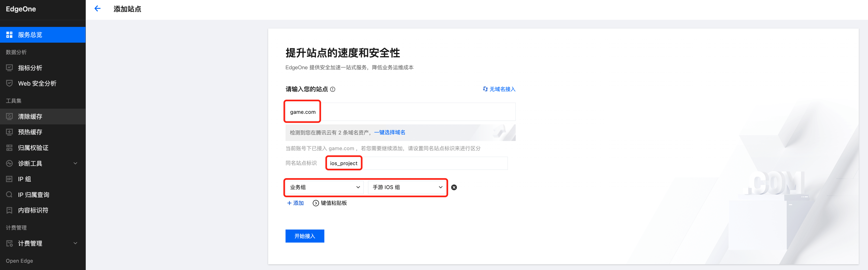This screenshot has width=868, height=270.
Task: Open 内容标识符 menu item
Action: coord(43,210)
